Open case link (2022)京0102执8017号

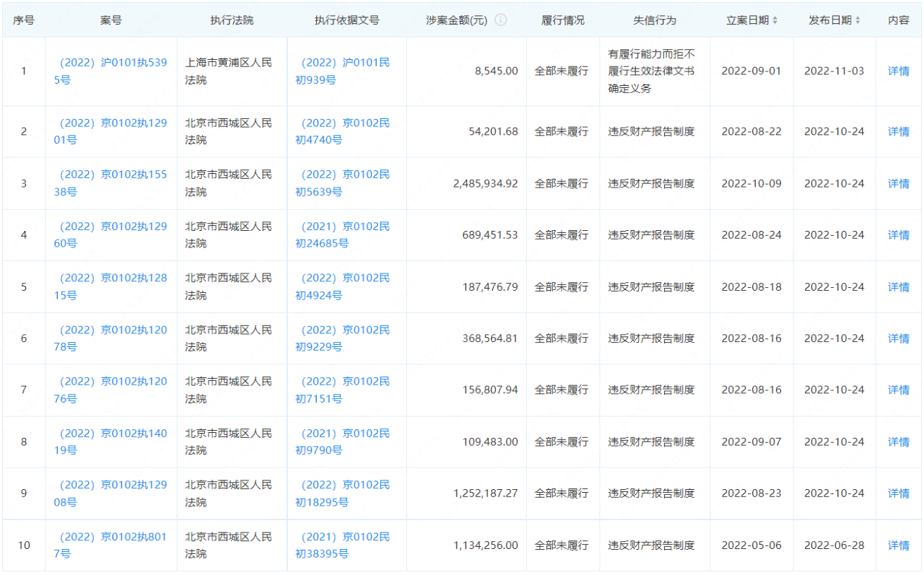(110, 545)
